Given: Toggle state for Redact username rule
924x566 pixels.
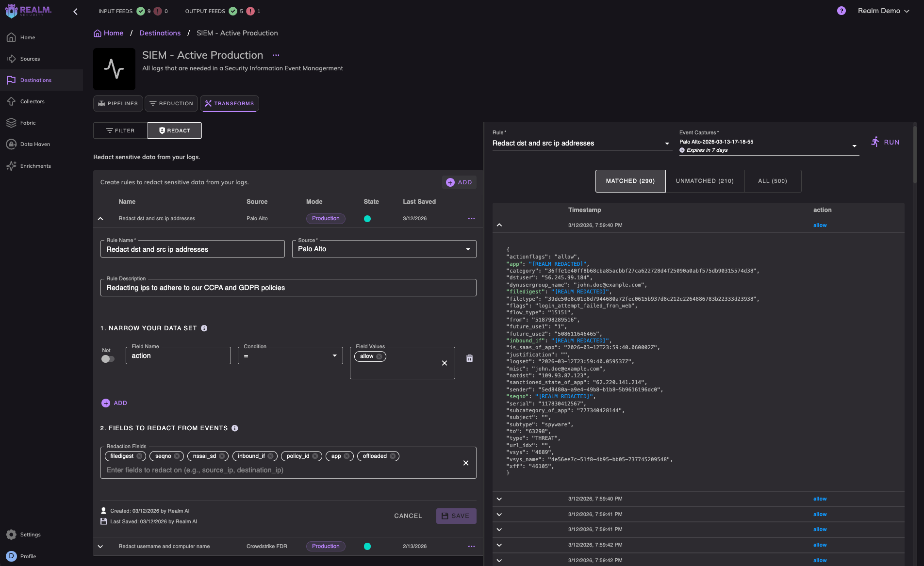Looking at the screenshot, I should [367, 546].
